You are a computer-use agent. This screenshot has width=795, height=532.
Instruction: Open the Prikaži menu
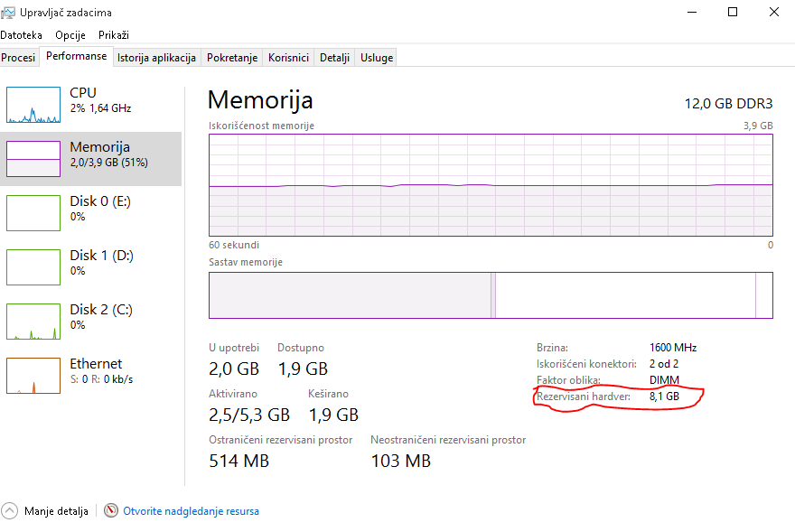114,34
